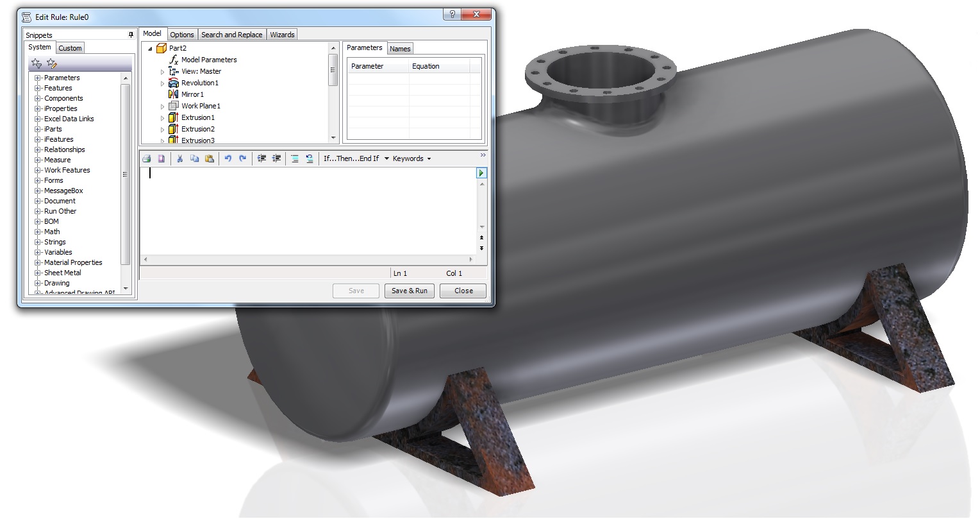Switch to the Search and Replace tab

tap(232, 35)
